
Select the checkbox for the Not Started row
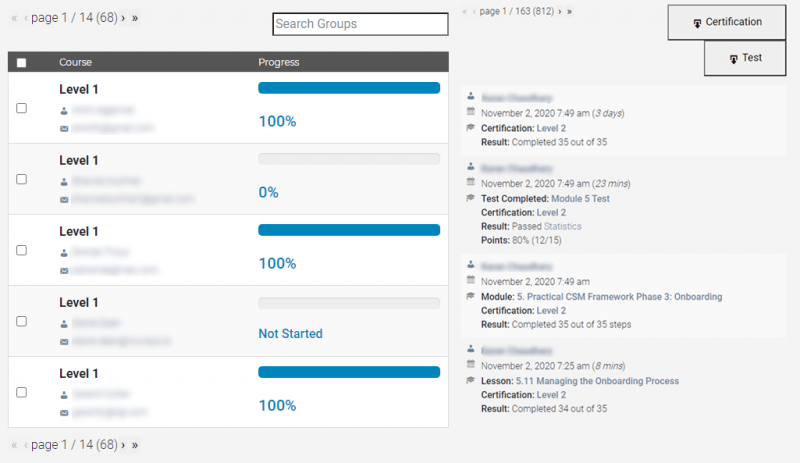22,321
